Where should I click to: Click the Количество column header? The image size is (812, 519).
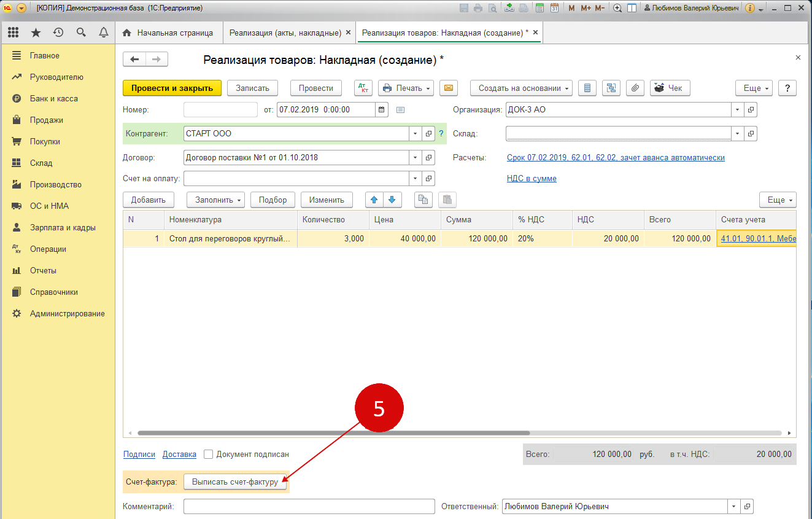pyautogui.click(x=333, y=220)
